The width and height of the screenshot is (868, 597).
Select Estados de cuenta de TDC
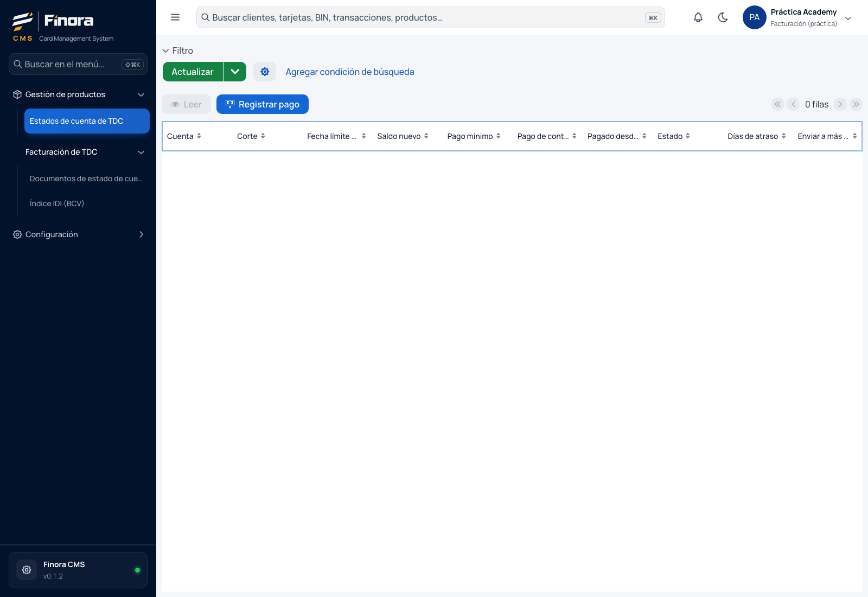coord(87,121)
